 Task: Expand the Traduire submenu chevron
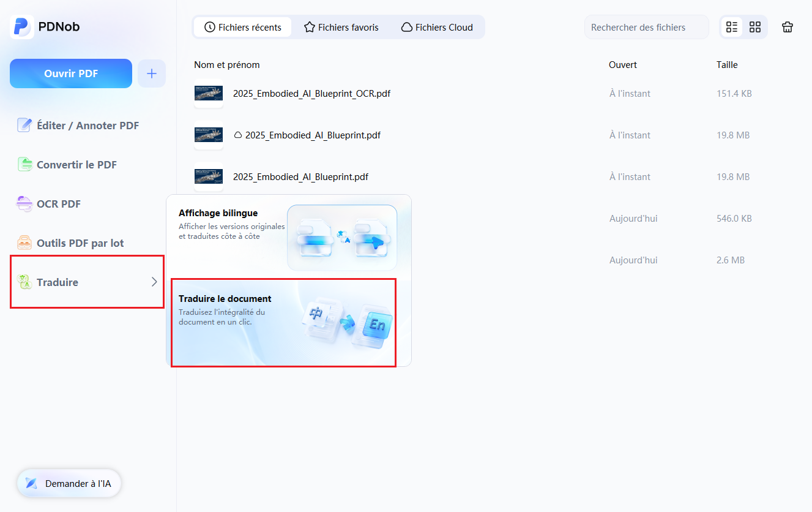(x=154, y=282)
